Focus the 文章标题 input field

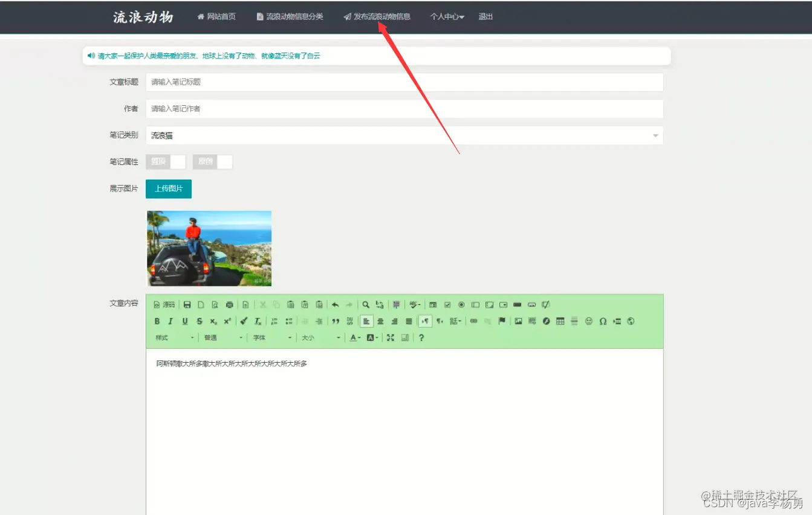[404, 82]
